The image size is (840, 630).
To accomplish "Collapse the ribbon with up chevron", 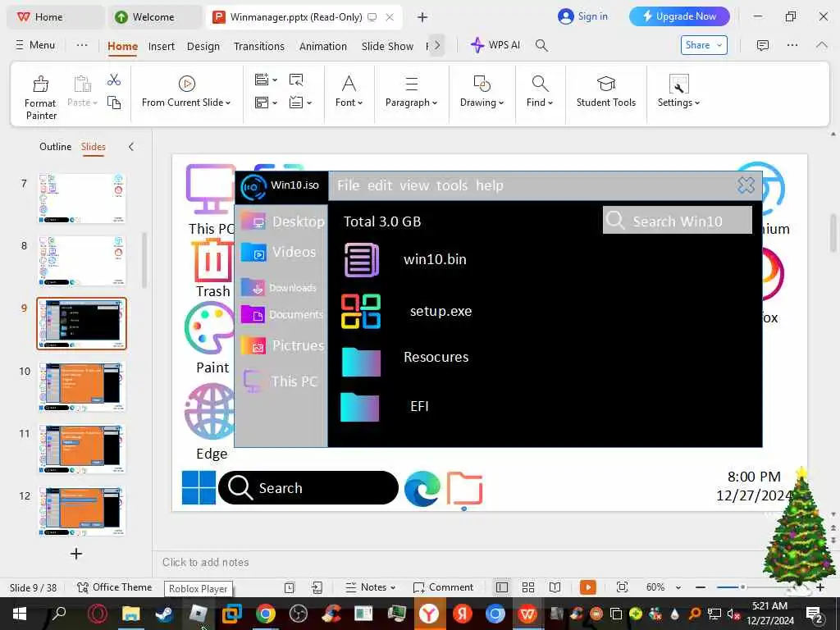I will (821, 46).
